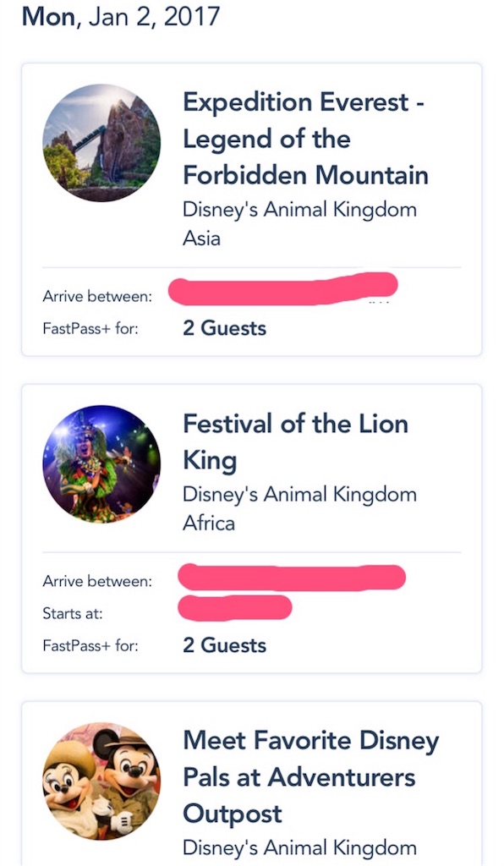This screenshot has height=866, width=504.
Task: Tap the Arrive between label on Everest card
Action: (97, 297)
